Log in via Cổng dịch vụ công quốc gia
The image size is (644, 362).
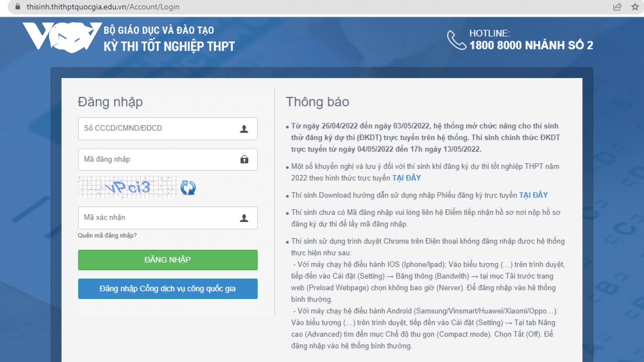click(167, 289)
